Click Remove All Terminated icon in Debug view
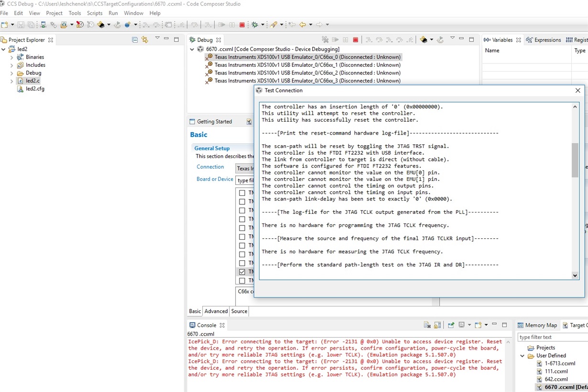This screenshot has height=392, width=588. click(325, 40)
